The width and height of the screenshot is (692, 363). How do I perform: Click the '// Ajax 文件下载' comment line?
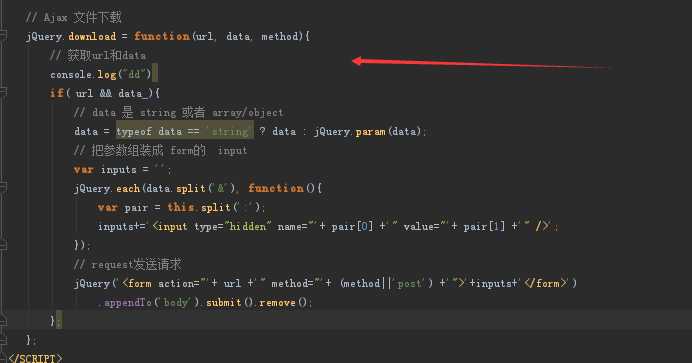[x=73, y=18]
